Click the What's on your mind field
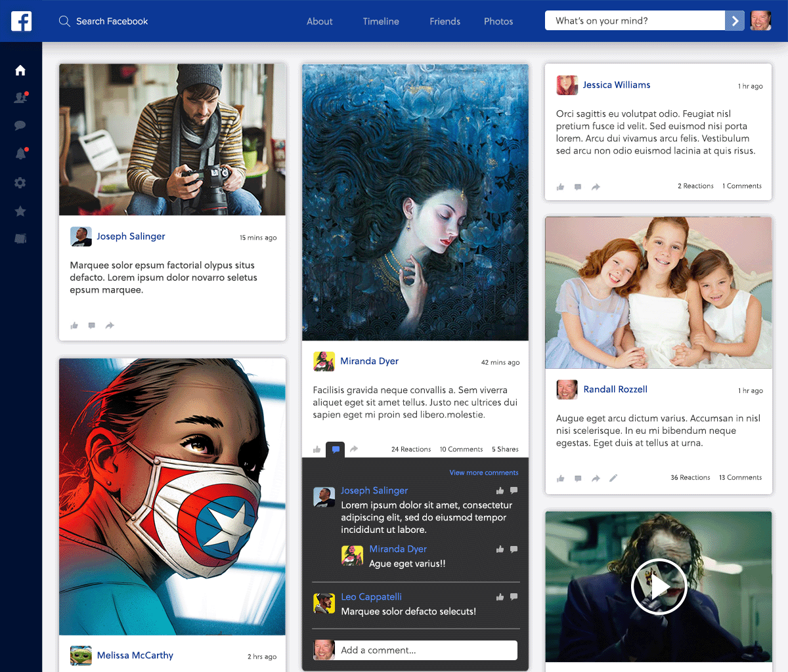Image resolution: width=788 pixels, height=672 pixels. click(x=635, y=21)
